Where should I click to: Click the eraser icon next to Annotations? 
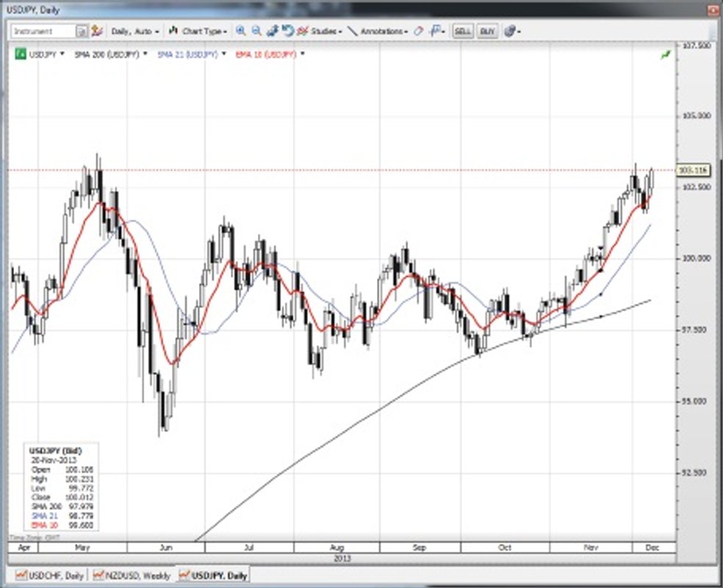click(419, 32)
